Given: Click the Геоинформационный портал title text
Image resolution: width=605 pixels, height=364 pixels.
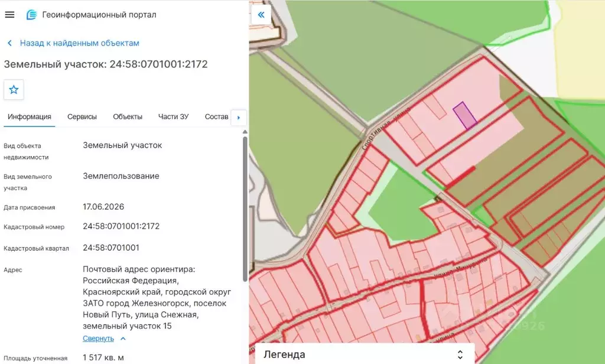Looking at the screenshot, I should point(99,15).
